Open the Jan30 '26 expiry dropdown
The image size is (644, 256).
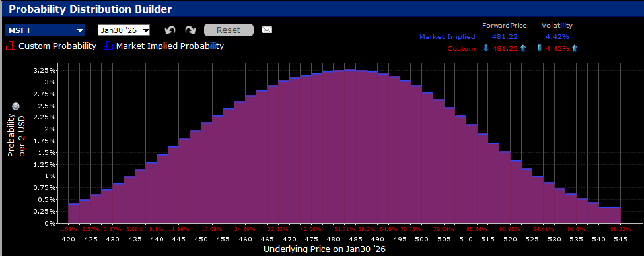[x=124, y=30]
